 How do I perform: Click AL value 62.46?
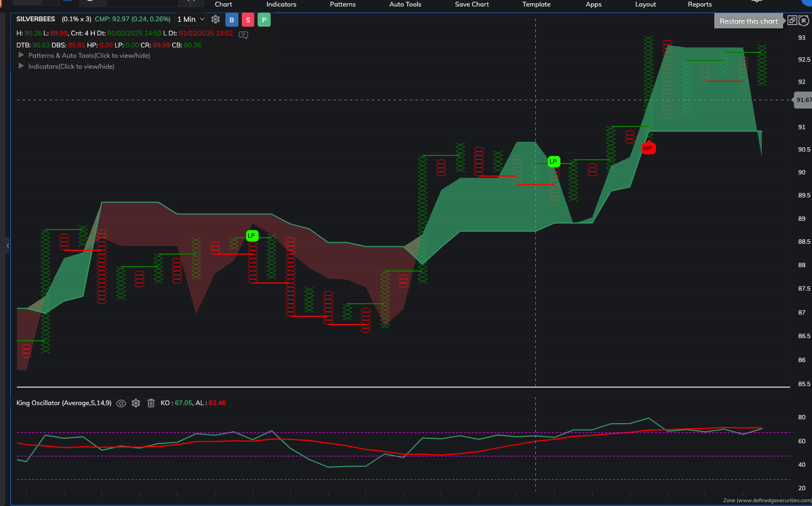point(217,403)
